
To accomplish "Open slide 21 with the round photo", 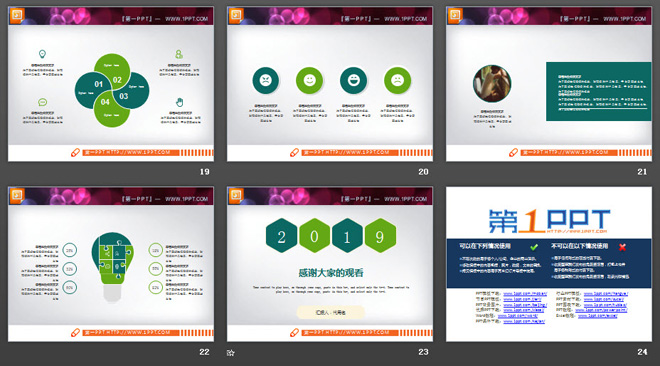I will [549, 84].
